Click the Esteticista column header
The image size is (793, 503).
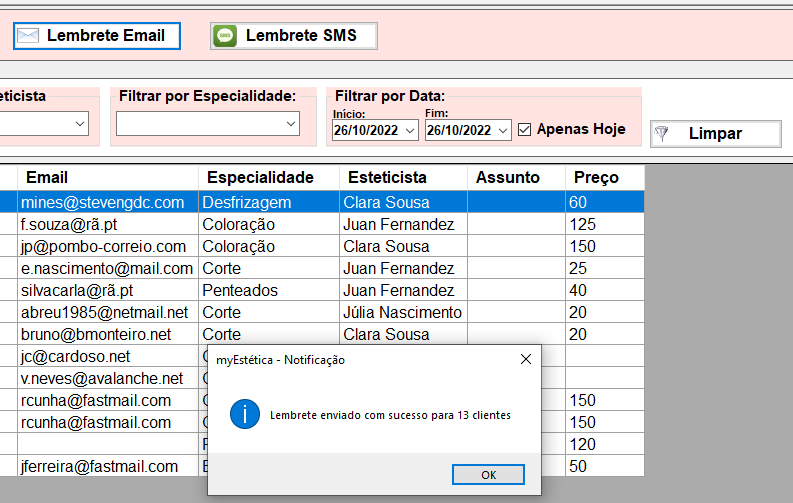coord(387,177)
